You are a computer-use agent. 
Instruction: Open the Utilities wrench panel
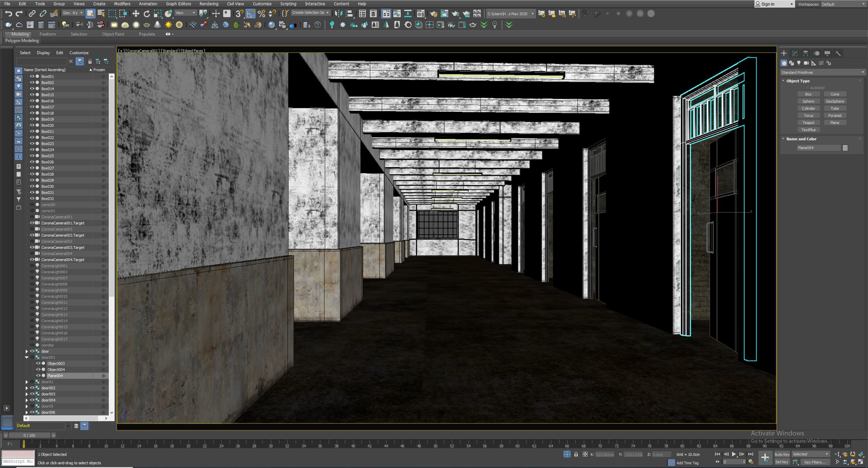(x=838, y=53)
